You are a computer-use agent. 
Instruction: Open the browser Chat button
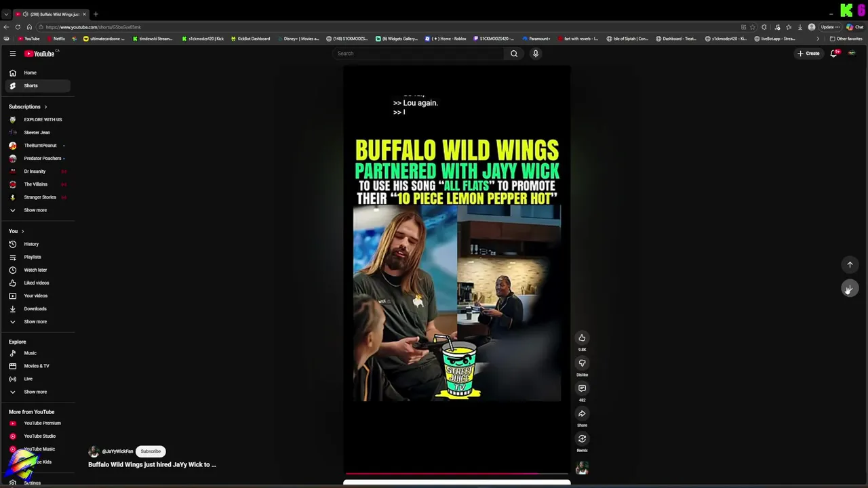[x=854, y=27]
